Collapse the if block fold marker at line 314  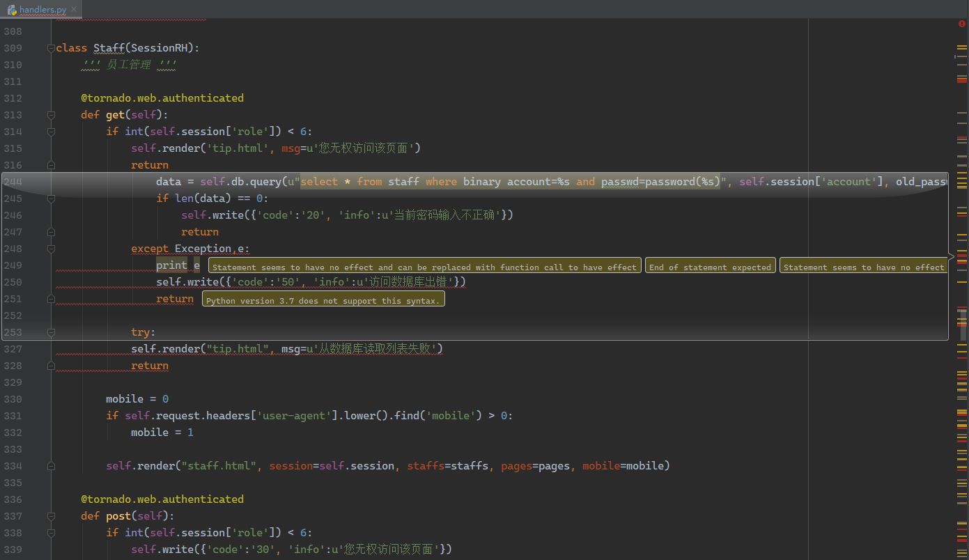tap(51, 132)
